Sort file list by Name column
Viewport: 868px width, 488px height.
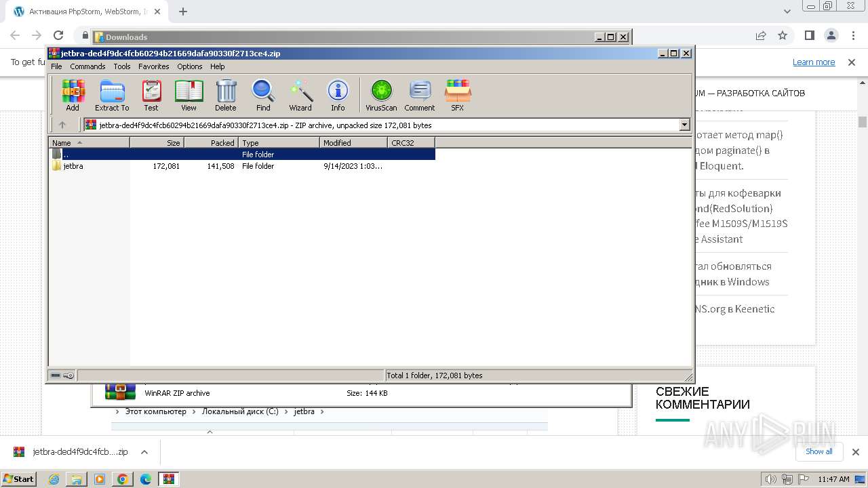coord(89,142)
